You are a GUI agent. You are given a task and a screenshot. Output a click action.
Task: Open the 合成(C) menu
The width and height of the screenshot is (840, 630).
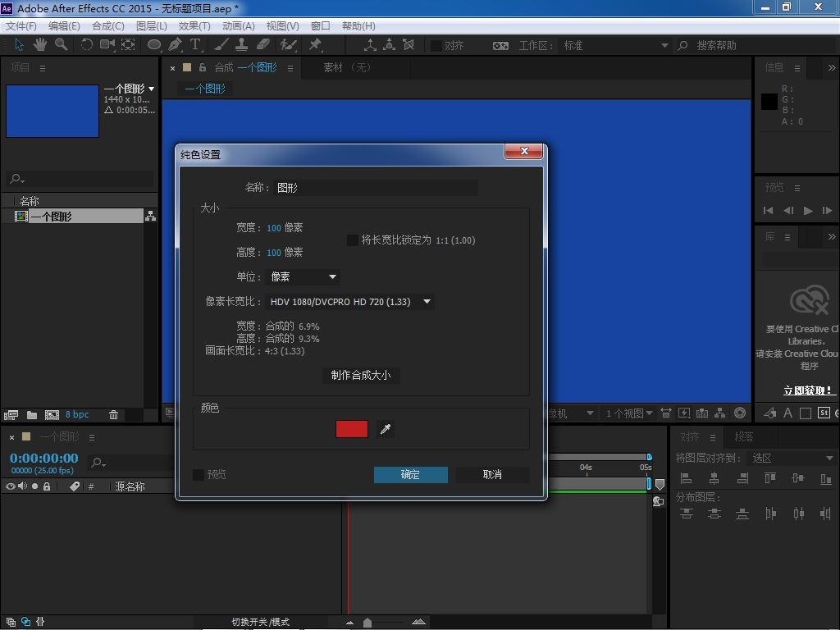pos(108,25)
